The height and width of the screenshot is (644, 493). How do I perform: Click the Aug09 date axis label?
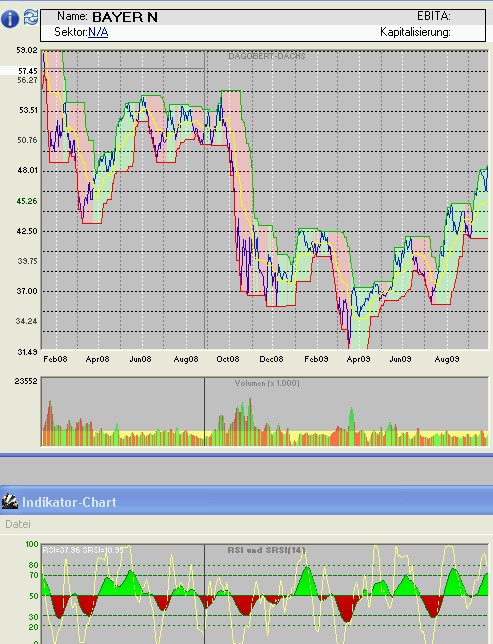pos(447,359)
